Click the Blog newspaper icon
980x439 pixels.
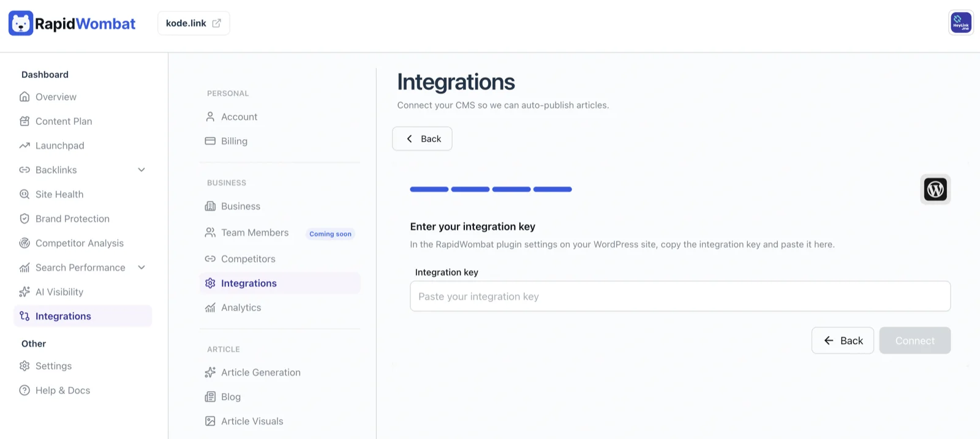point(210,397)
